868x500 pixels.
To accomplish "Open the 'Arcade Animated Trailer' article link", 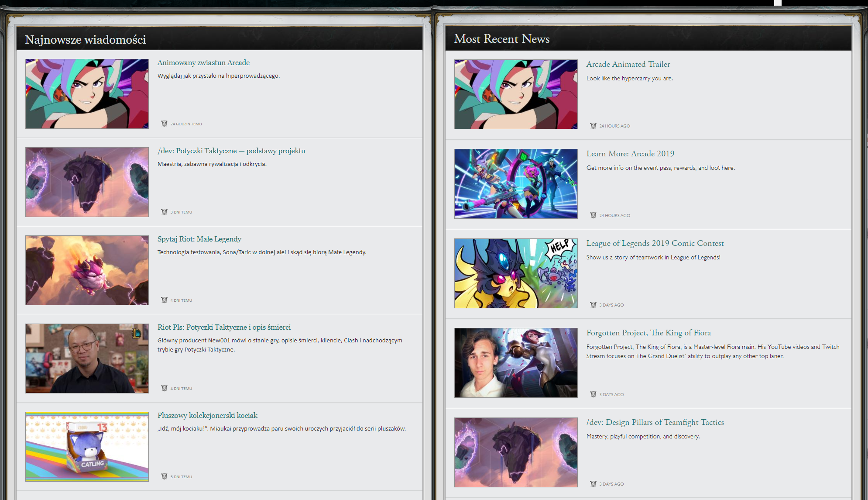I will tap(628, 64).
